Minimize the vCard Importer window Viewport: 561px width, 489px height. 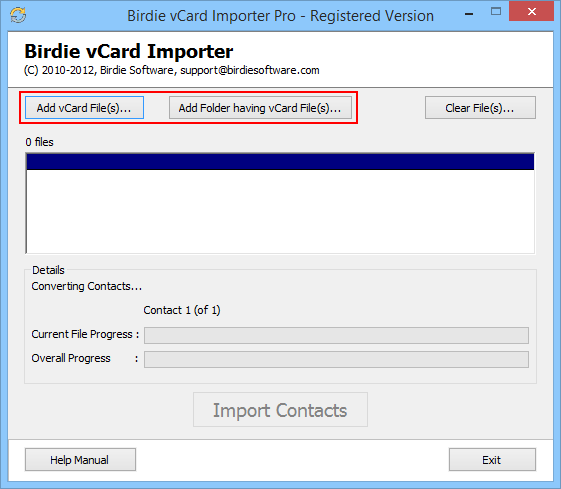click(469, 14)
